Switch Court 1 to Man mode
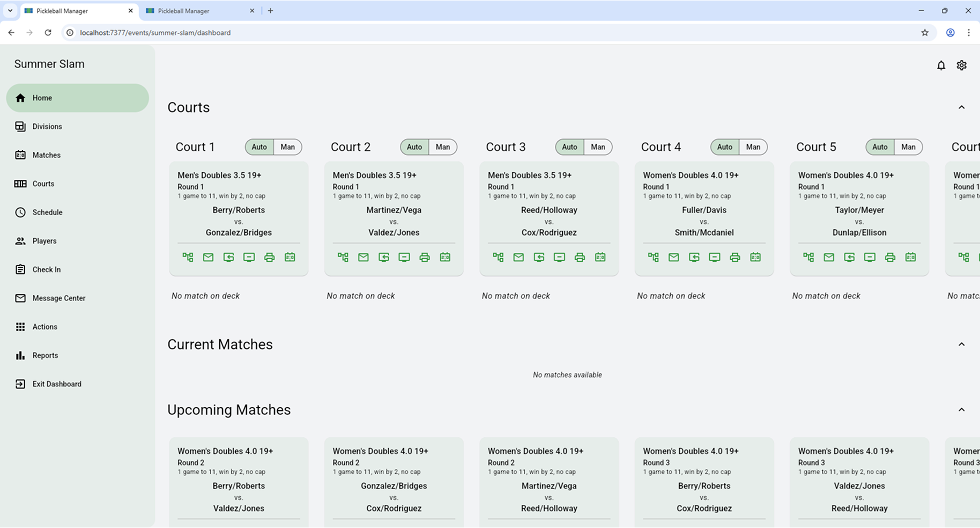 click(287, 146)
